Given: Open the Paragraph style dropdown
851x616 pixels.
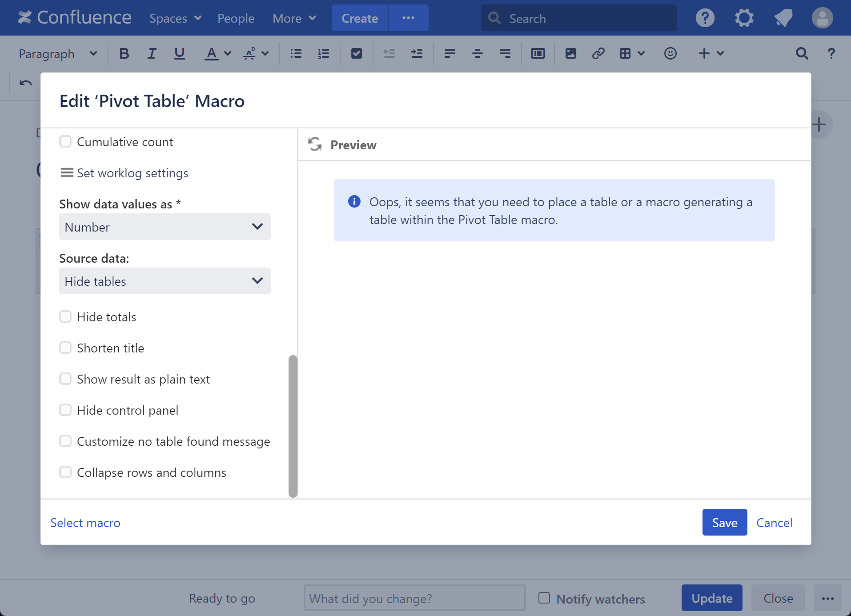Looking at the screenshot, I should click(x=58, y=54).
